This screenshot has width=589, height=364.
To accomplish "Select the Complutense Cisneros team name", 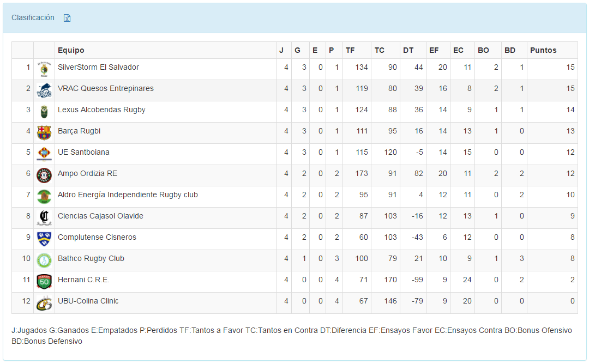I will [97, 237].
